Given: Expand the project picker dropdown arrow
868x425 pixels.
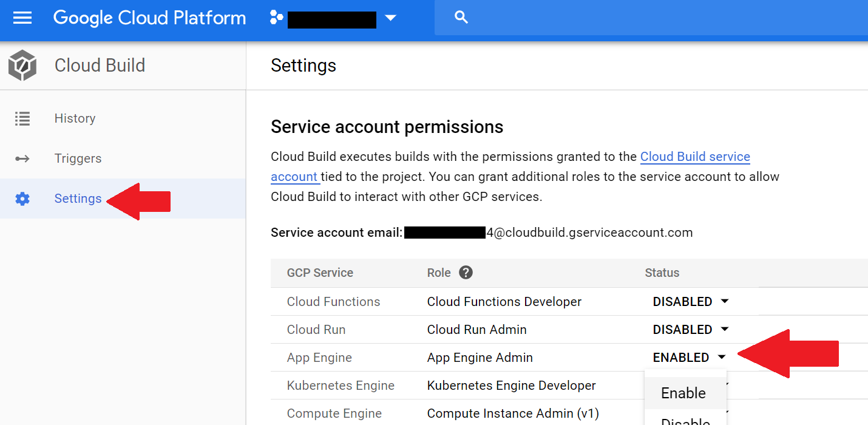Looking at the screenshot, I should coord(390,18).
